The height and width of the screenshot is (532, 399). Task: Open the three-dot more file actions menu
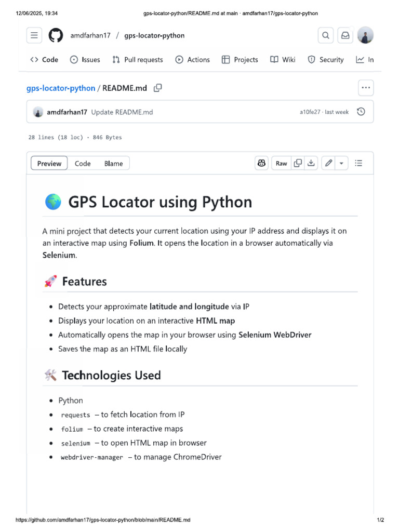[366, 88]
